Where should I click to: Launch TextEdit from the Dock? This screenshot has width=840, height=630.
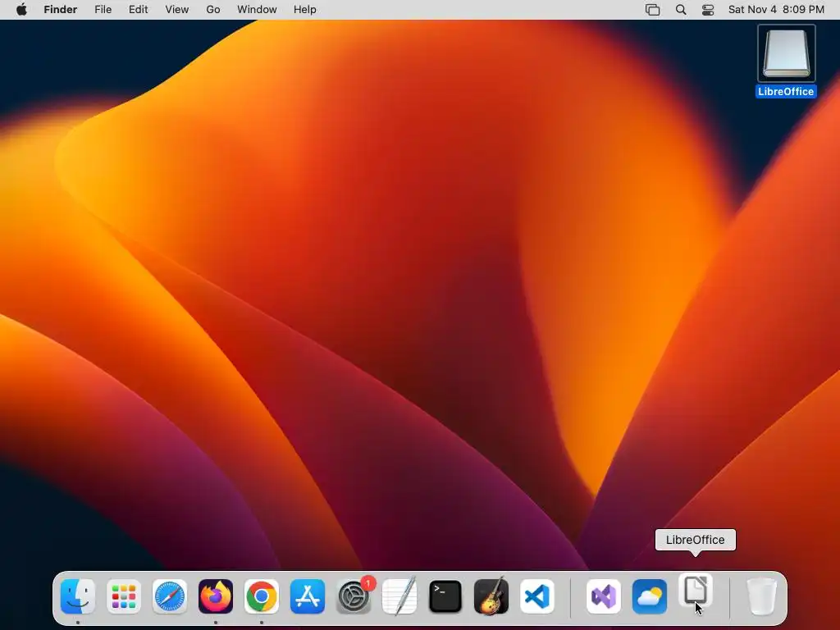point(399,596)
